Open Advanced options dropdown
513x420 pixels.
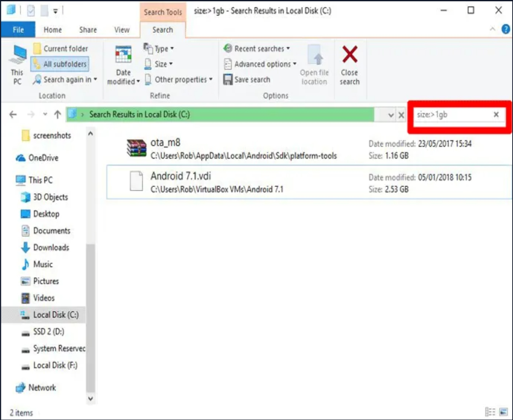[x=260, y=64]
